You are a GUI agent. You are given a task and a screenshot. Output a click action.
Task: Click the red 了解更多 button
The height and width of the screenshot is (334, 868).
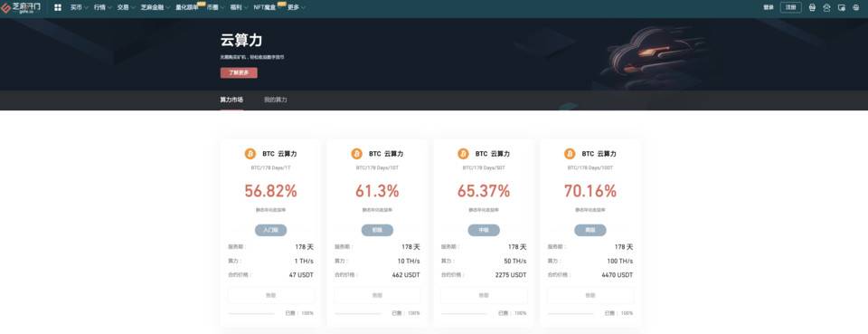pyautogui.click(x=239, y=72)
